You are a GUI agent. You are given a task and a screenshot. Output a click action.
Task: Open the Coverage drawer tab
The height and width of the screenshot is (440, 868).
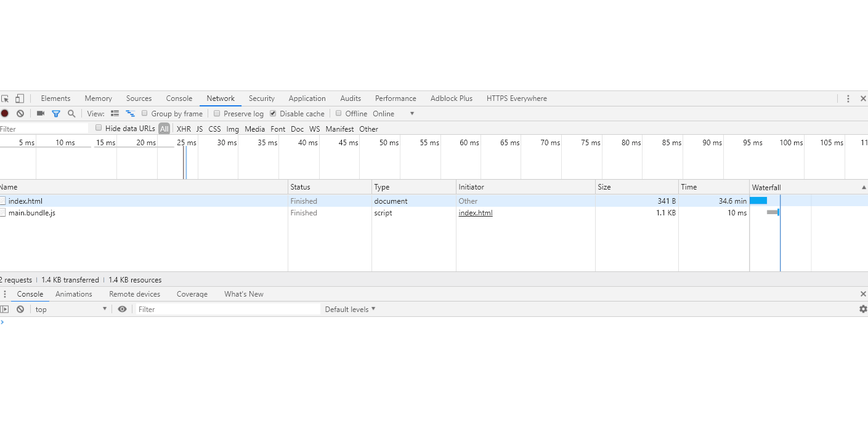192,294
